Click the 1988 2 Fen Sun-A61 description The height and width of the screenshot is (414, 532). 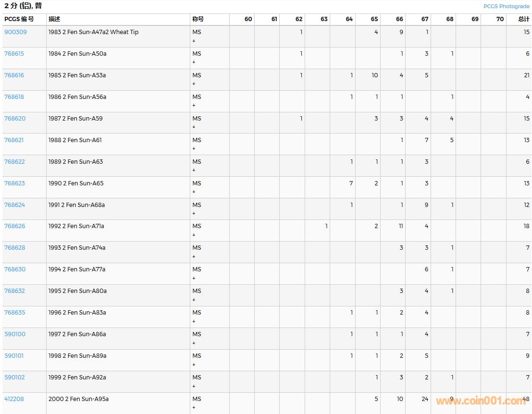point(75,140)
